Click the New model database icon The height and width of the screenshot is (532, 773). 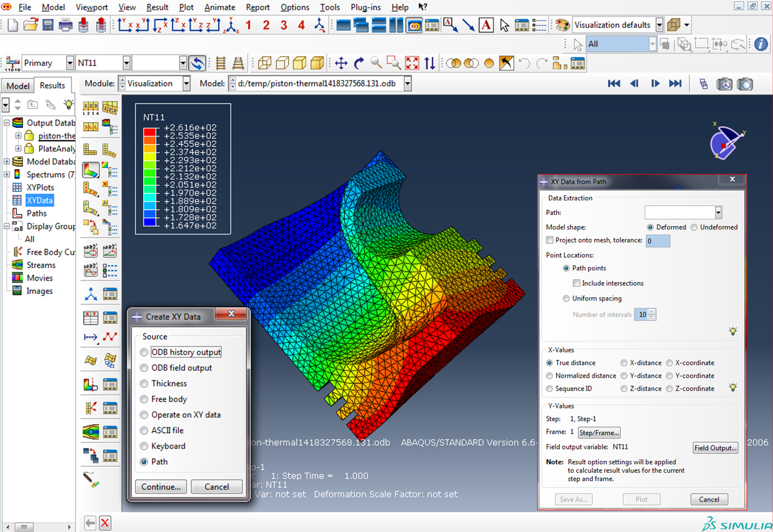(12, 25)
